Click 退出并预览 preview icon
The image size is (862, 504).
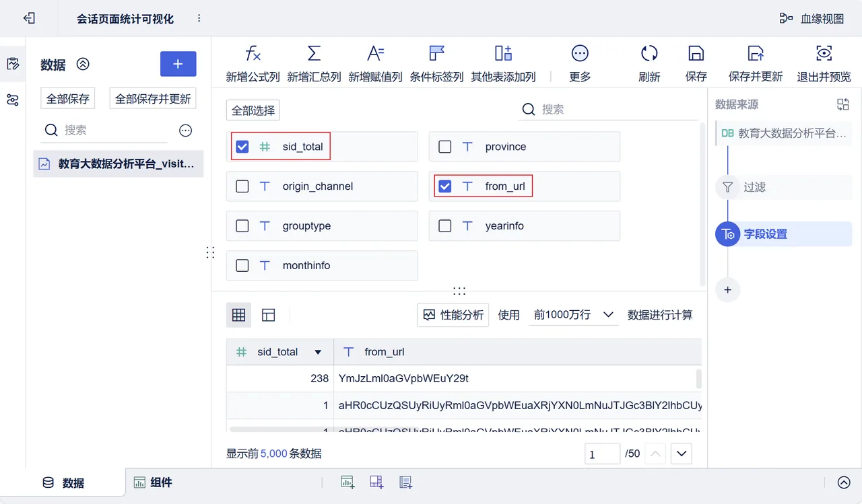[824, 53]
